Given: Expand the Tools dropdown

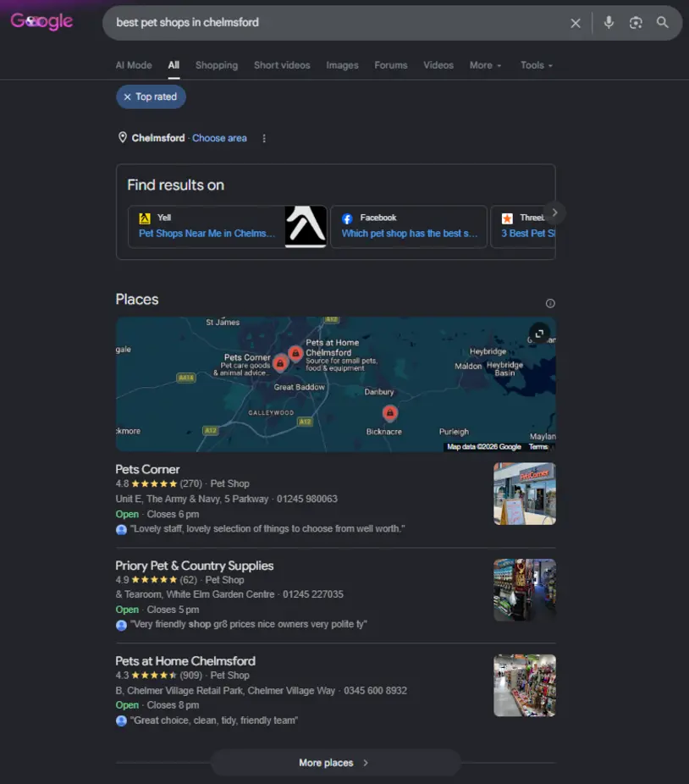Looking at the screenshot, I should (536, 65).
